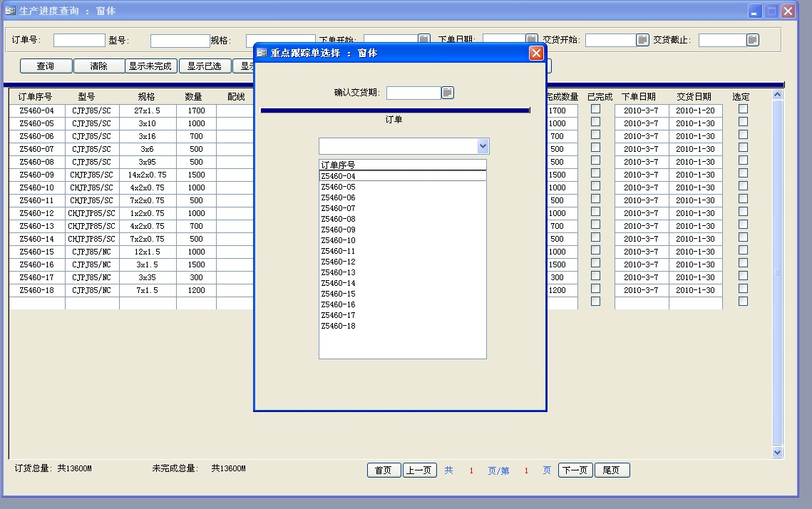Image resolution: width=812 pixels, height=509 pixels.
Task: Click into the 订单号 input field
Action: pos(79,40)
